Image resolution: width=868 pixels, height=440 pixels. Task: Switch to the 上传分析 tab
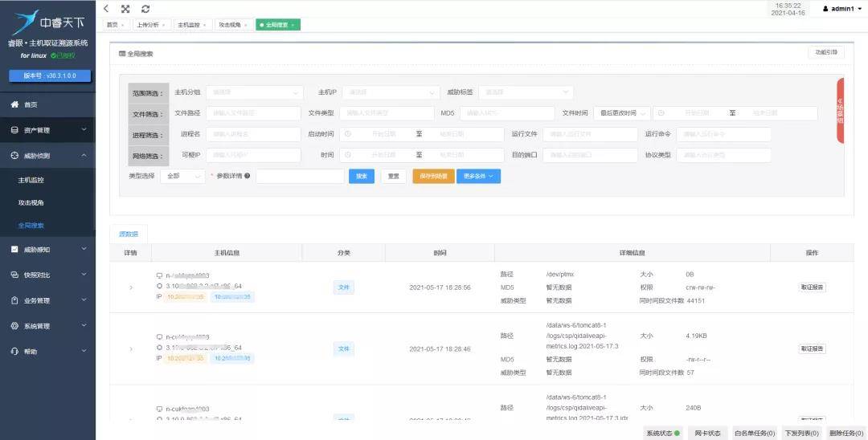click(x=151, y=25)
